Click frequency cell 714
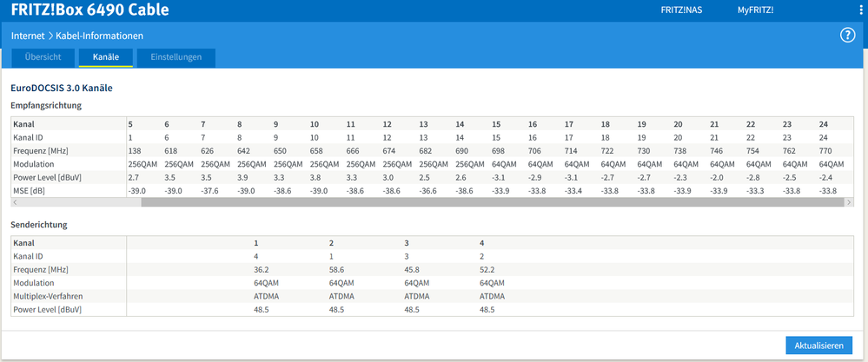868x362 pixels. coord(571,151)
